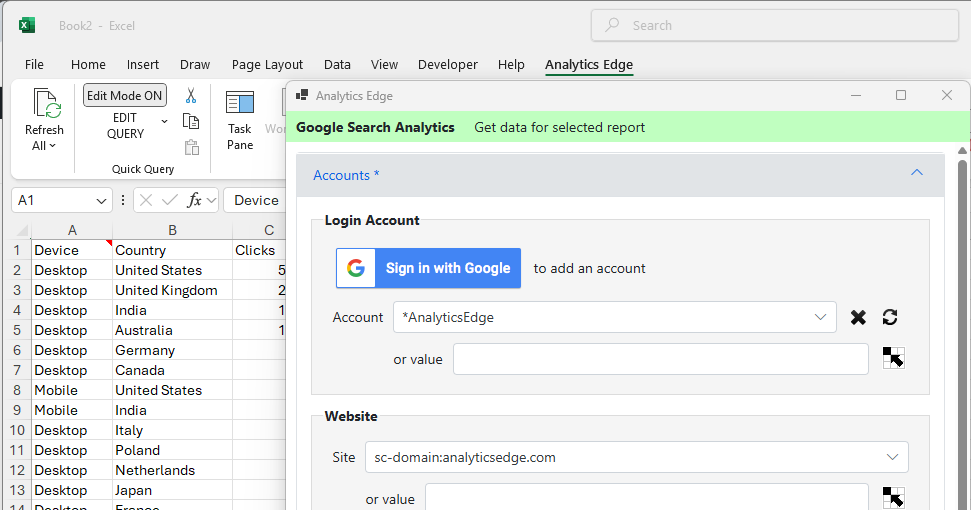
Task: Click the Account or value input field
Action: 660,359
